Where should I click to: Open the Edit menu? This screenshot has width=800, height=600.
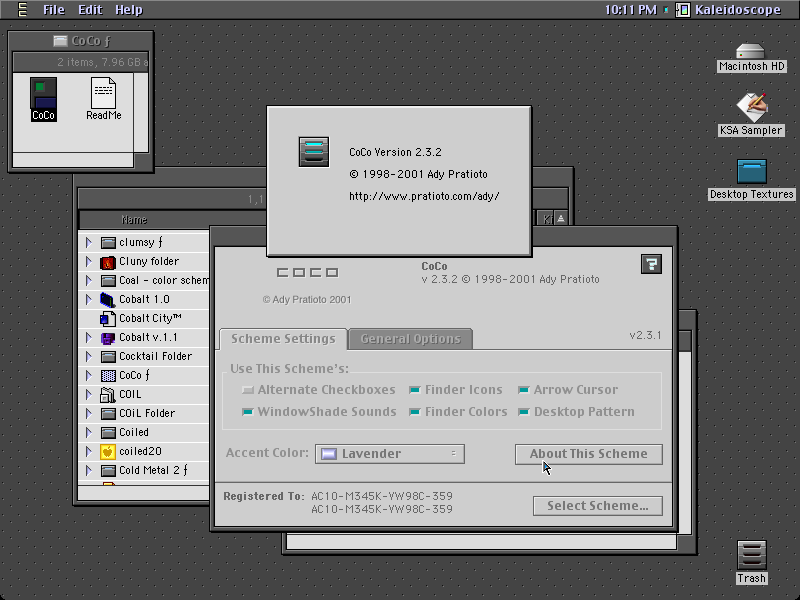90,10
